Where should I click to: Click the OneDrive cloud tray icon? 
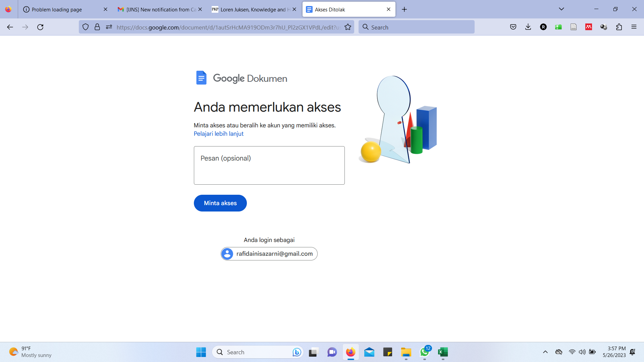click(559, 352)
